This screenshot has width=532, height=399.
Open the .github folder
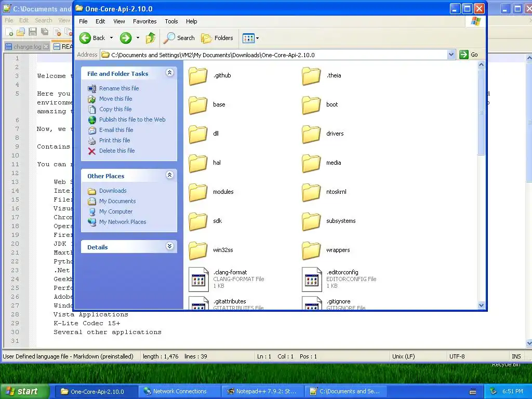(x=210, y=75)
